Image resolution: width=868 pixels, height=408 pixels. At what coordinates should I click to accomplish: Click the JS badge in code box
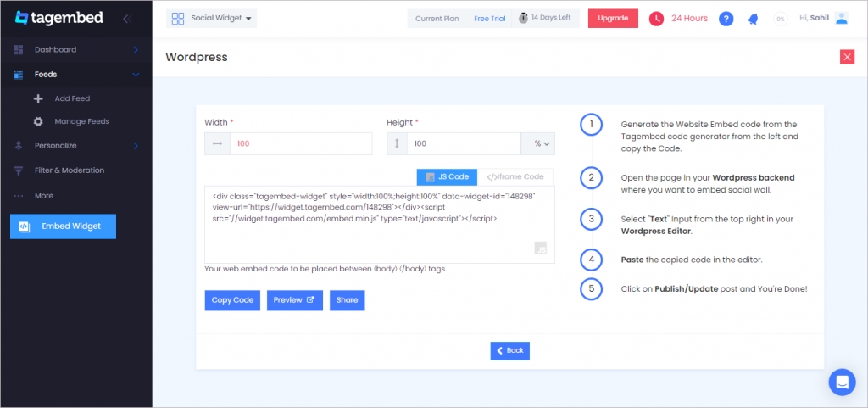541,248
